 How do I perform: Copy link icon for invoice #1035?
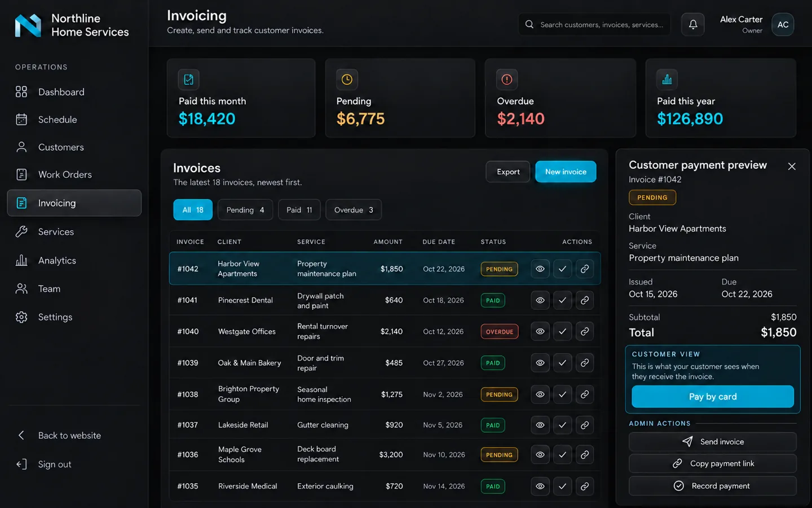point(585,486)
